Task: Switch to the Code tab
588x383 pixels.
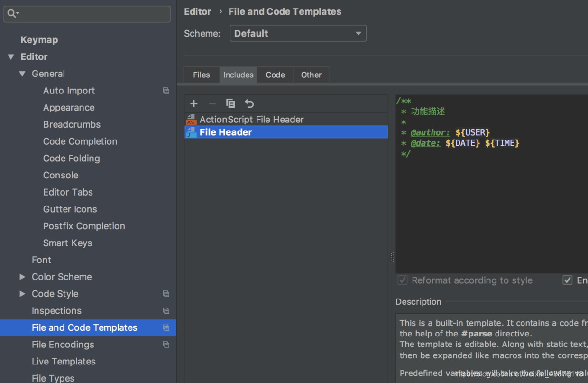Action: tap(275, 75)
